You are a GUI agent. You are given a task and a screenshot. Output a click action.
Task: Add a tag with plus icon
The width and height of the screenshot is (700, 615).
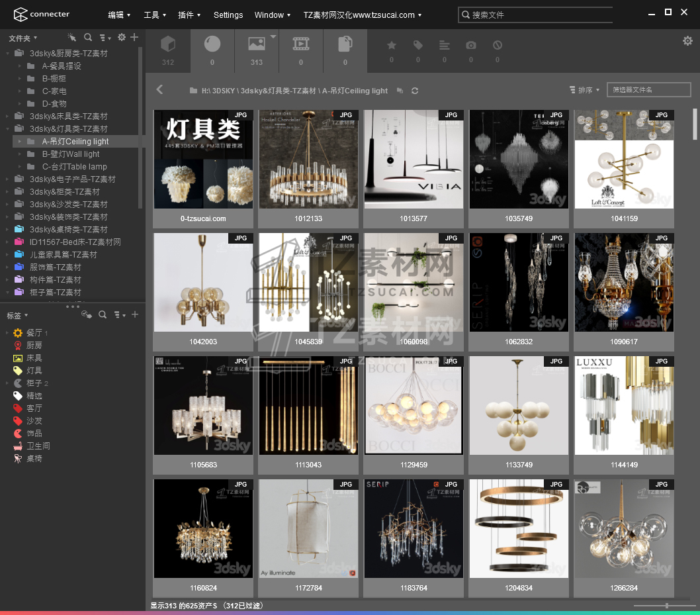[x=135, y=315]
